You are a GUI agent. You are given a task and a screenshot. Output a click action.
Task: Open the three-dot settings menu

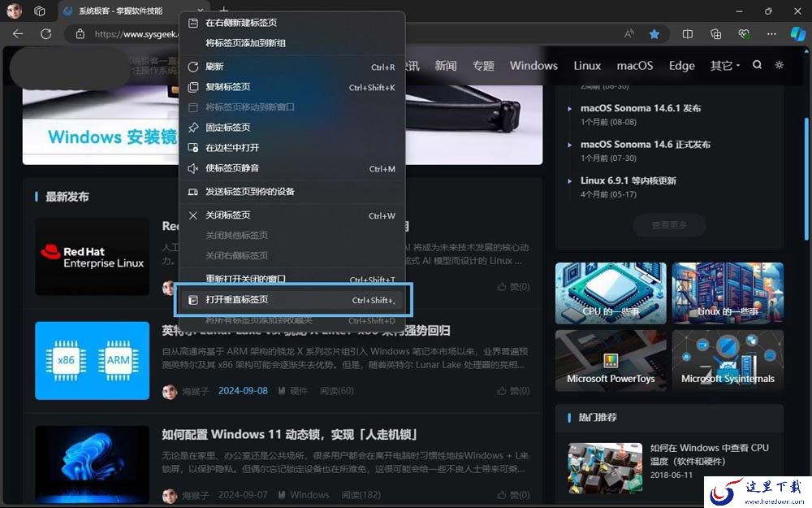(771, 34)
